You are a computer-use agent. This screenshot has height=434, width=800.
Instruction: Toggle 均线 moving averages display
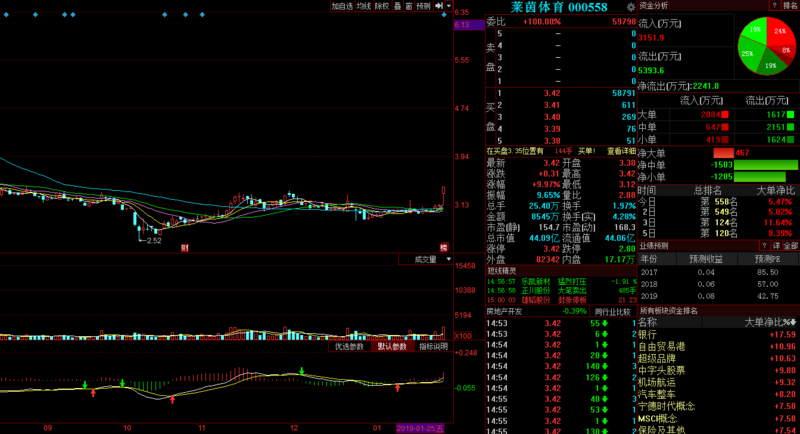click(x=363, y=6)
